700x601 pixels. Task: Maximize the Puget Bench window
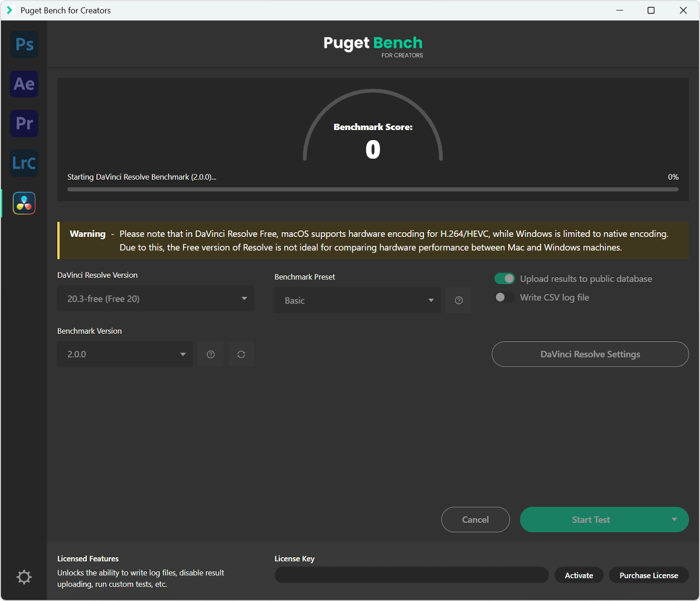pyautogui.click(x=651, y=11)
